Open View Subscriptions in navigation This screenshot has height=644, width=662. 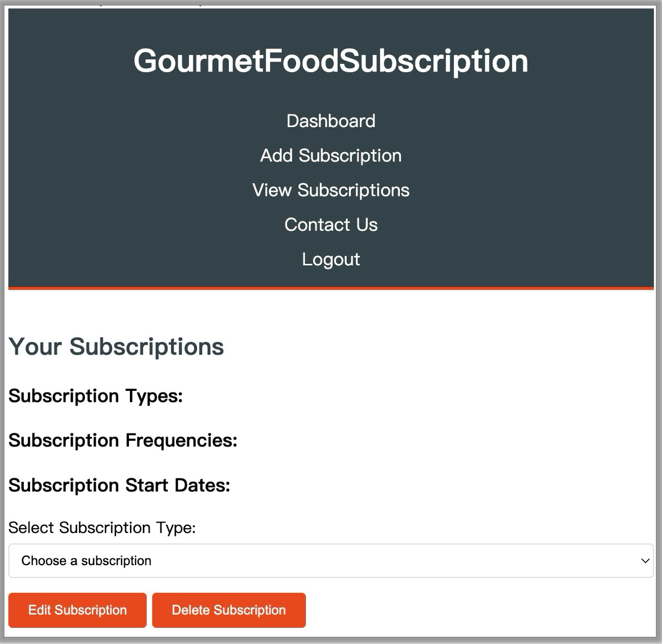coord(331,190)
